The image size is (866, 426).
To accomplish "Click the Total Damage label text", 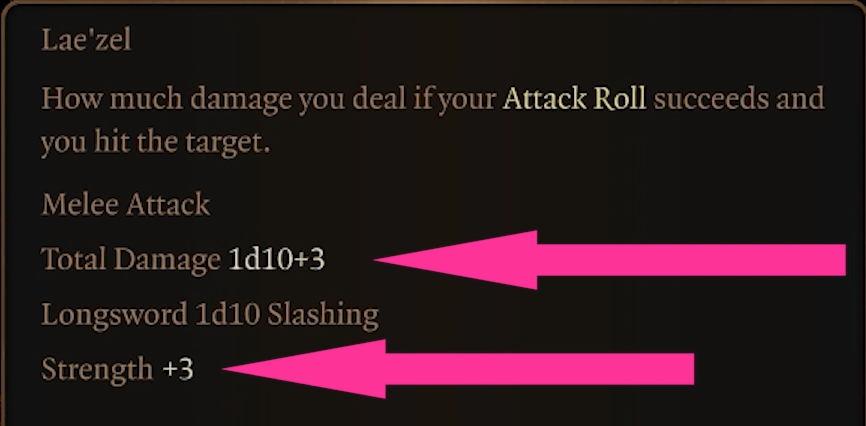I will [x=131, y=259].
